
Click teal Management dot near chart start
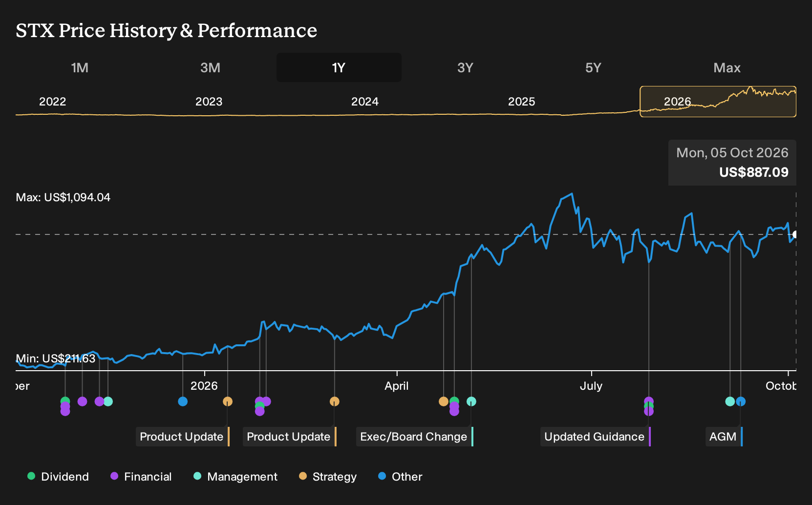(108, 401)
